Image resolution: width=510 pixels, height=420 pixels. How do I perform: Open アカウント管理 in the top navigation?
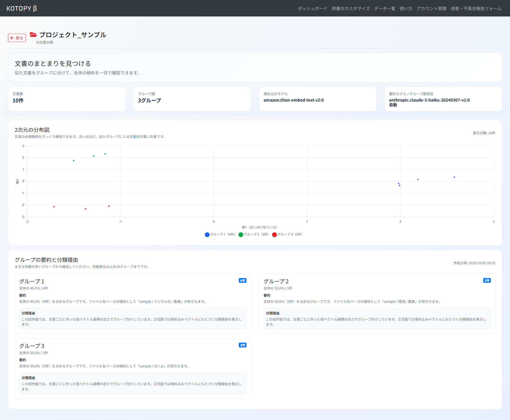[431, 9]
